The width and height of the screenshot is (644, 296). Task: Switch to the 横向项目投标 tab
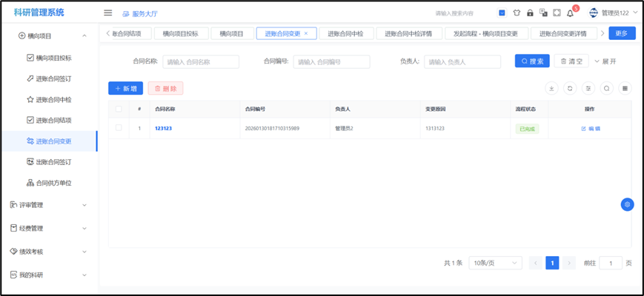[181, 33]
